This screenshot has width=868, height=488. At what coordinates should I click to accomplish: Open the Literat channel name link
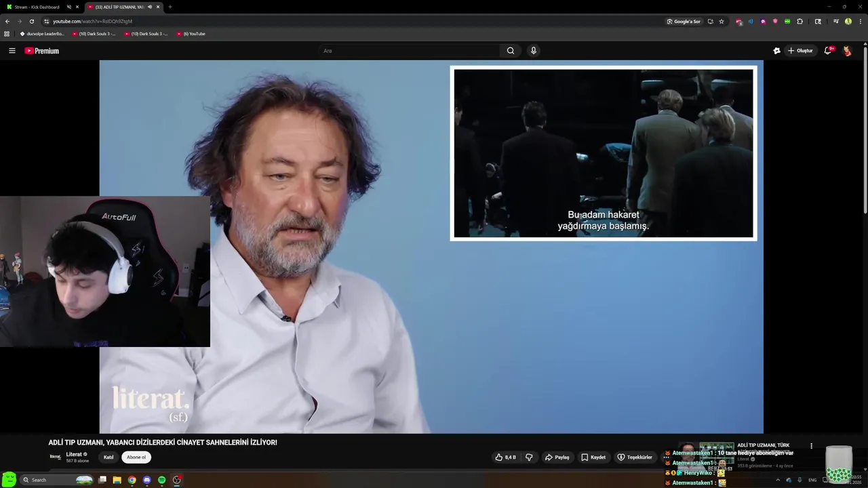74,454
